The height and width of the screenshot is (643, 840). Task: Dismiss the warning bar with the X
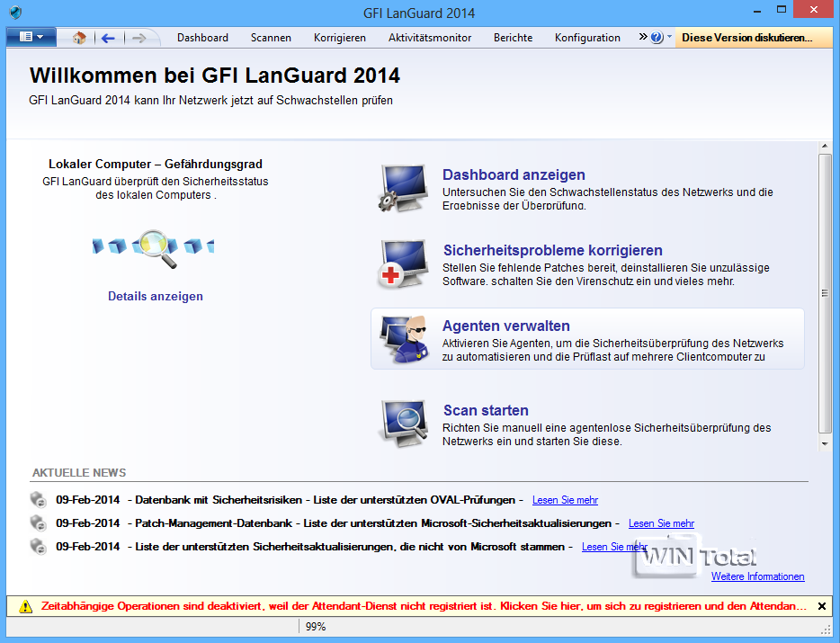(x=822, y=606)
